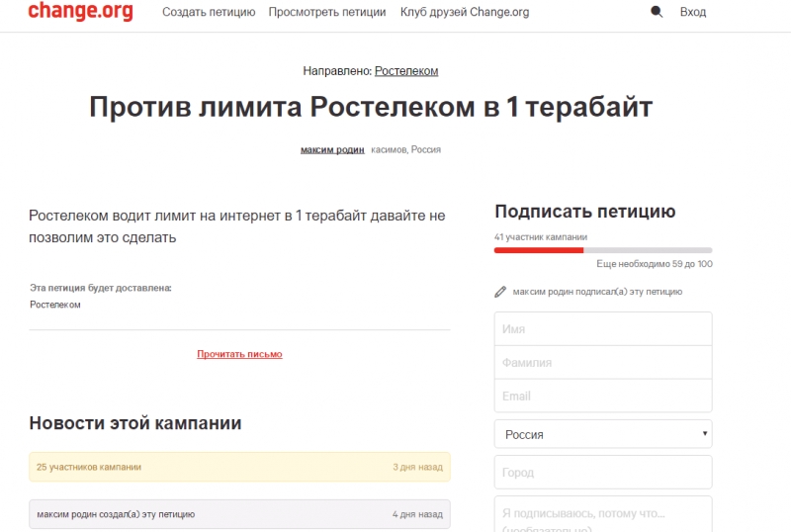Click the Я подписываюсь, потому что text area
The width and height of the screenshot is (791, 532).
(603, 514)
